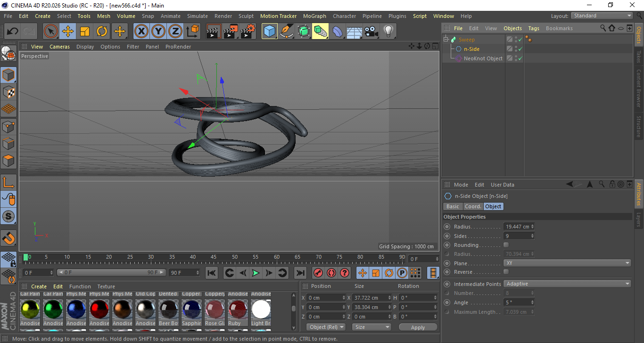Screen dimensions: 644x343
Task: Switch to Basic tab in Attributes
Action: (x=453, y=206)
